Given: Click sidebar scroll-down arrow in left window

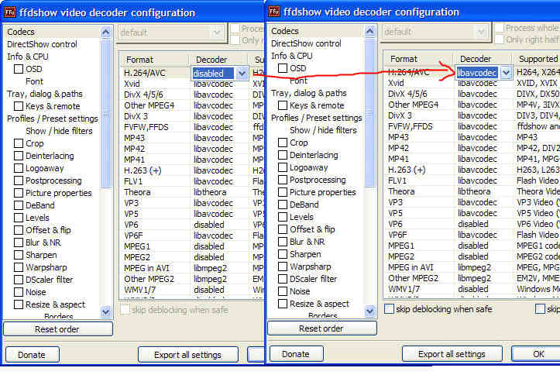Looking at the screenshot, I should point(105,311).
